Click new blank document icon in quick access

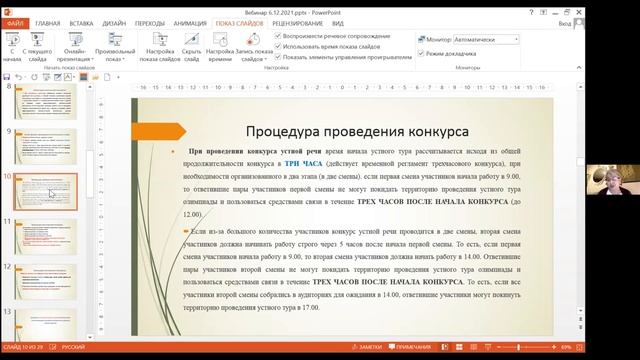107,77
